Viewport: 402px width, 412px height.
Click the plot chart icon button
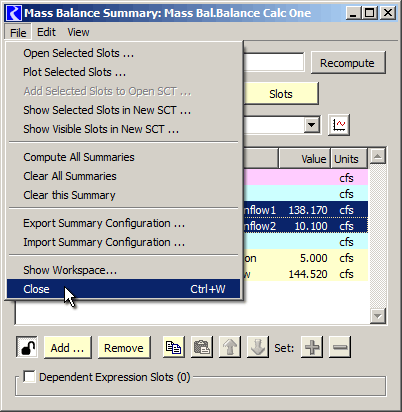339,125
